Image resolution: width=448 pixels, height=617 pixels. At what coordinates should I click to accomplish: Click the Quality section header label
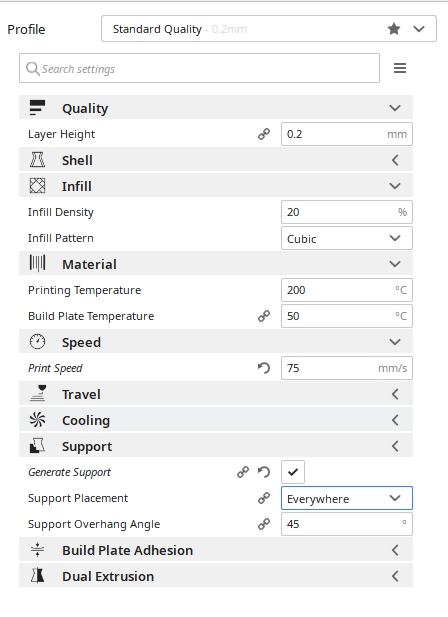tap(85, 108)
